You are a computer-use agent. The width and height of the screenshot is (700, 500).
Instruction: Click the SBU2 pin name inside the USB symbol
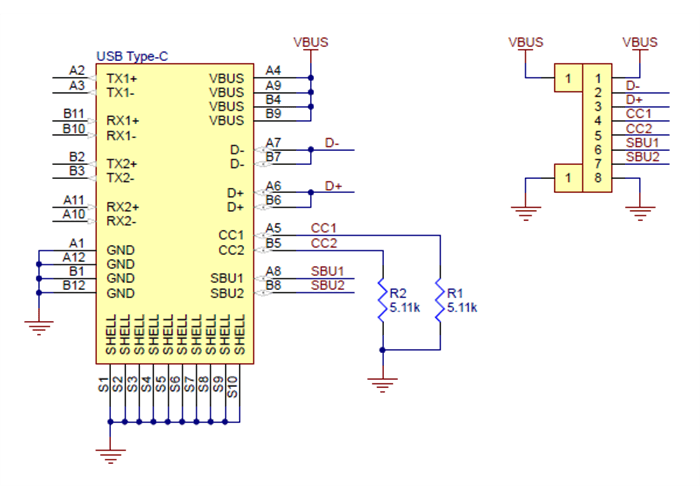click(x=227, y=293)
